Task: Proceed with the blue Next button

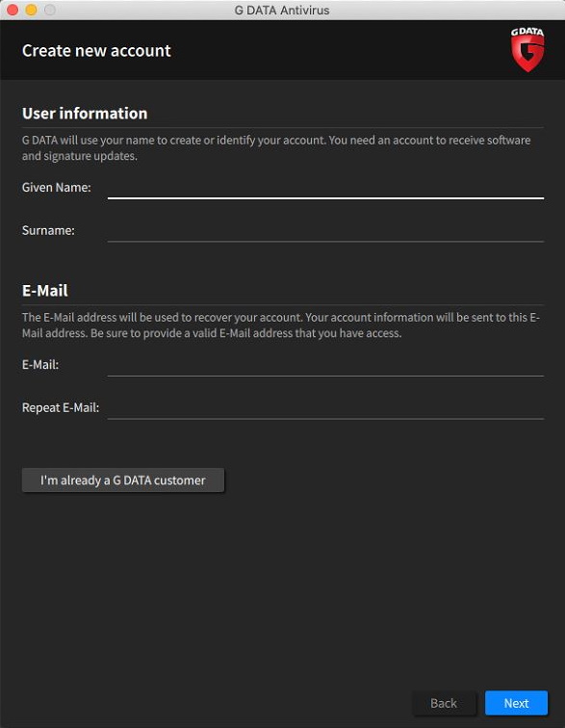Action: [x=516, y=703]
